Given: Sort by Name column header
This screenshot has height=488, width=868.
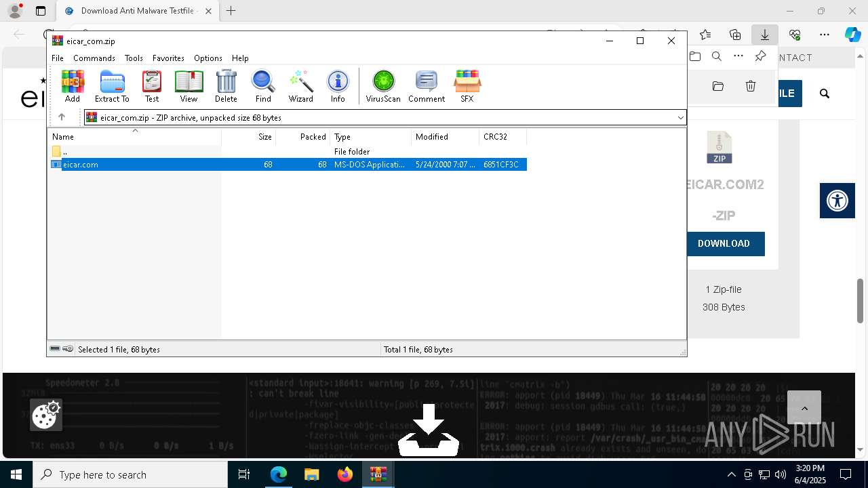Looking at the screenshot, I should [134, 136].
